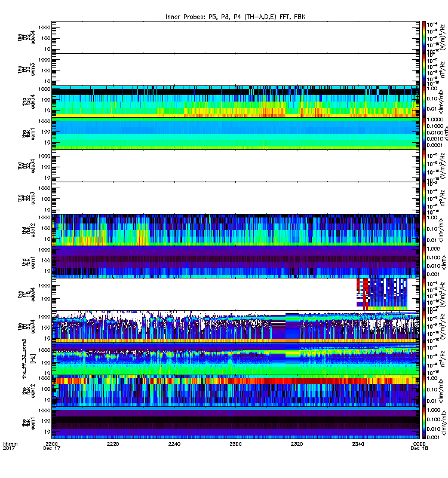
Task: Select the thd fbk edc12 spectrogram panel
Action: click(235, 230)
